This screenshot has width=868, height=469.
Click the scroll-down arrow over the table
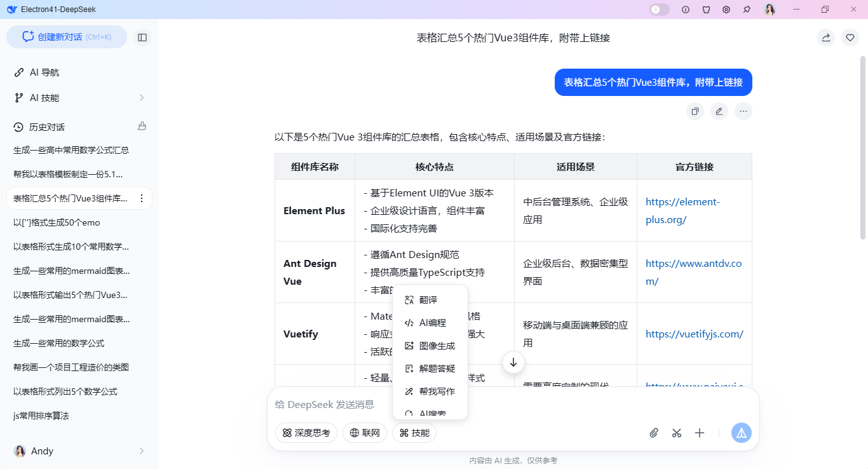click(513, 362)
